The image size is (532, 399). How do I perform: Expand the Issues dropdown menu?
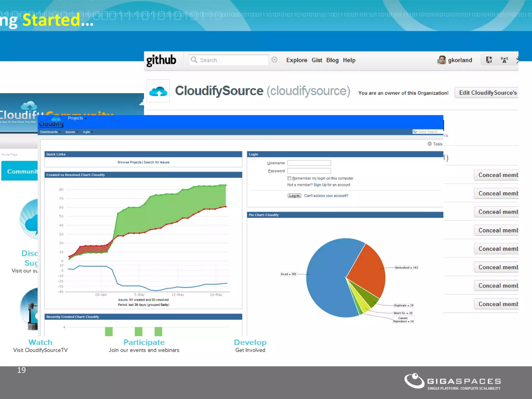pyautogui.click(x=71, y=132)
